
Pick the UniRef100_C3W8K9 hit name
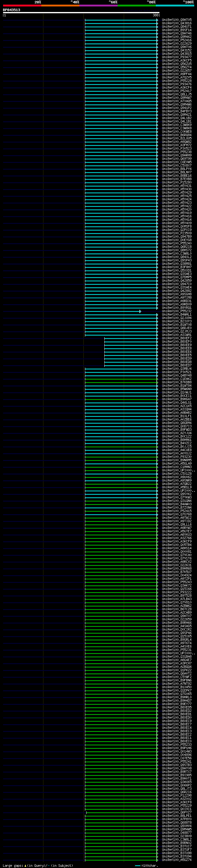tap(176, 125)
